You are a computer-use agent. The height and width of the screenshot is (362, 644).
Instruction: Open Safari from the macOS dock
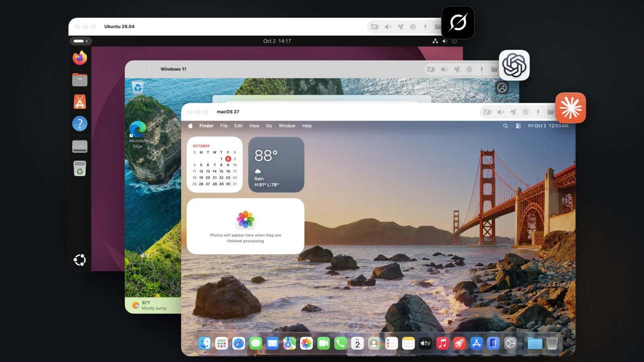[238, 343]
